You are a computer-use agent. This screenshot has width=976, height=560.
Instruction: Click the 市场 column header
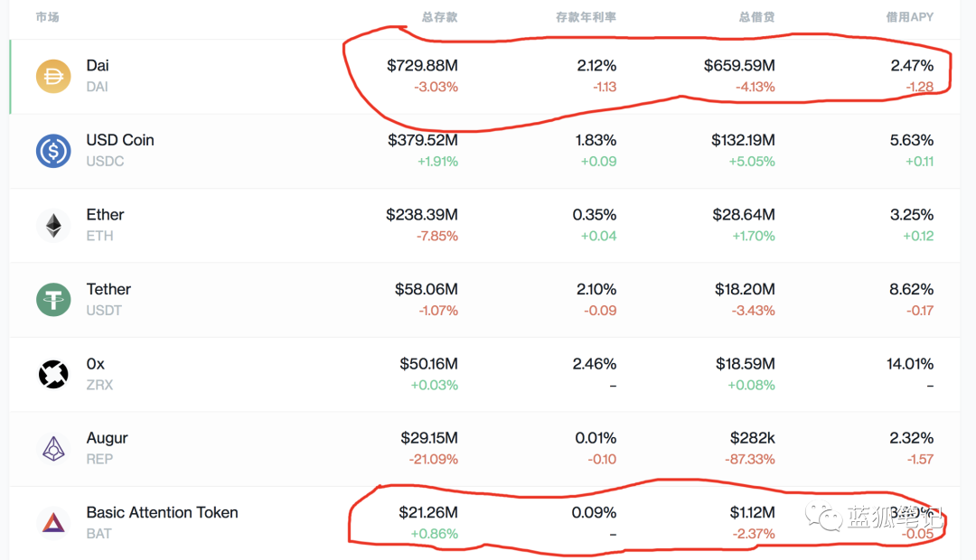pyautogui.click(x=47, y=17)
